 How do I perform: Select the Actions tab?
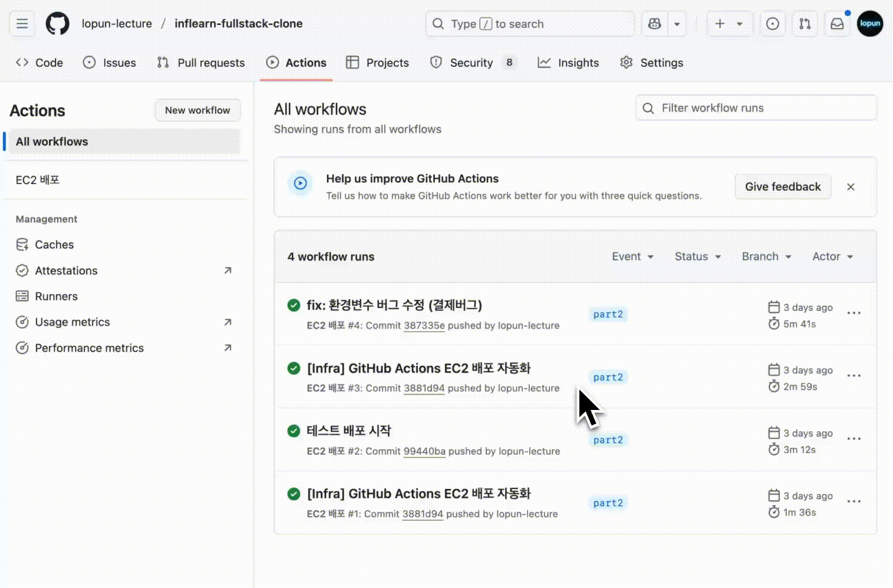(x=296, y=63)
